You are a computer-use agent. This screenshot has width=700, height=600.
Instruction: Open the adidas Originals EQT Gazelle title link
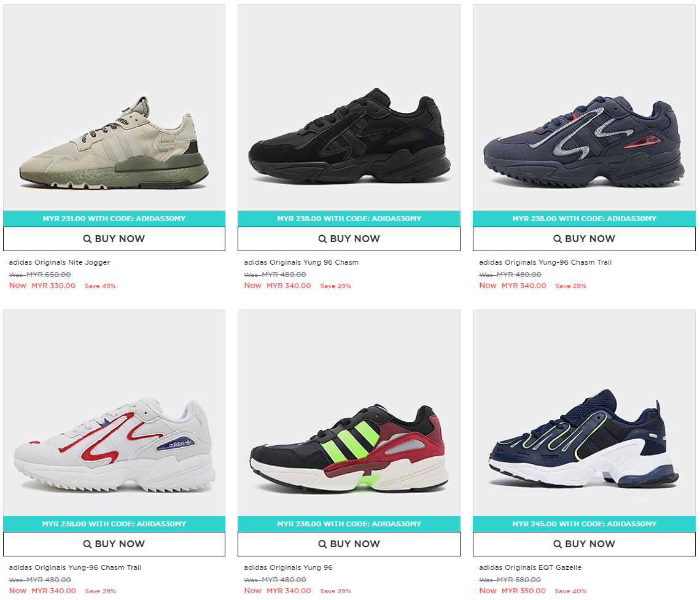tap(531, 568)
